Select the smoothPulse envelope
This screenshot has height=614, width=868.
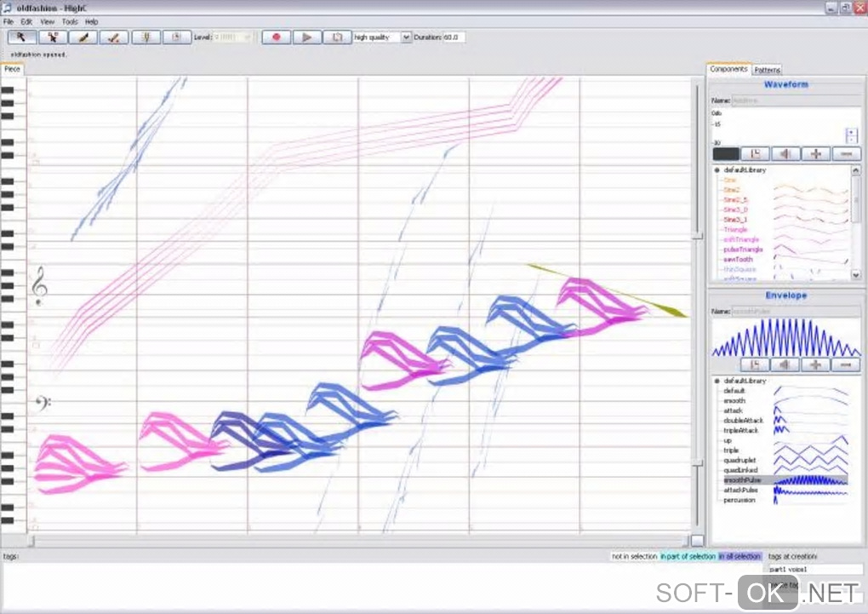click(x=785, y=480)
